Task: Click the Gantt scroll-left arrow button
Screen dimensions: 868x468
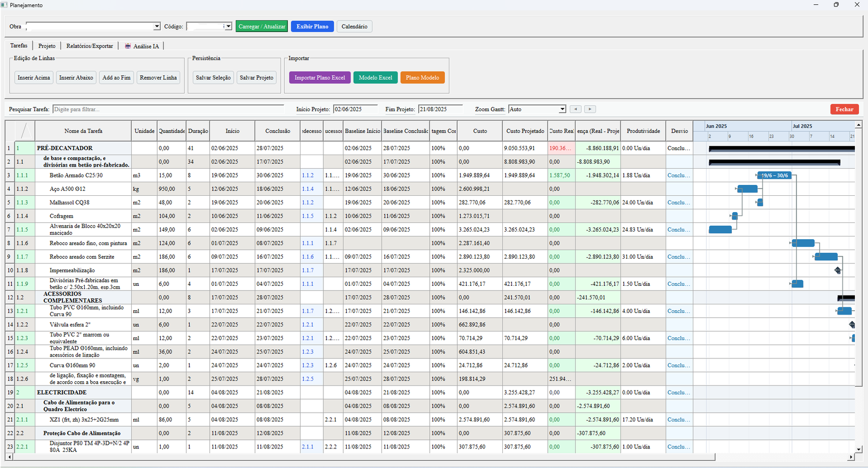Action: [576, 109]
